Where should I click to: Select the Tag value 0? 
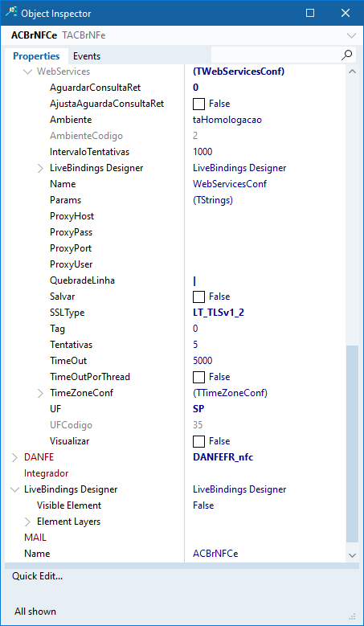195,329
